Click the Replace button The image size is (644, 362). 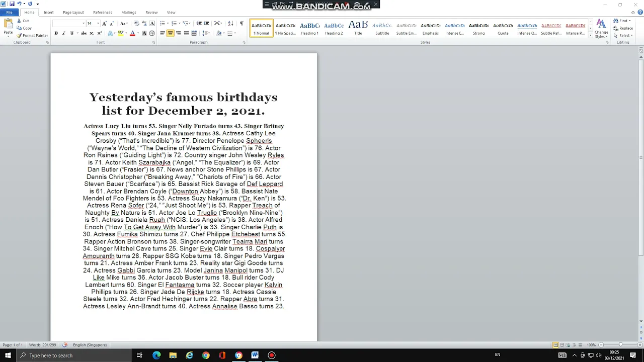click(623, 28)
